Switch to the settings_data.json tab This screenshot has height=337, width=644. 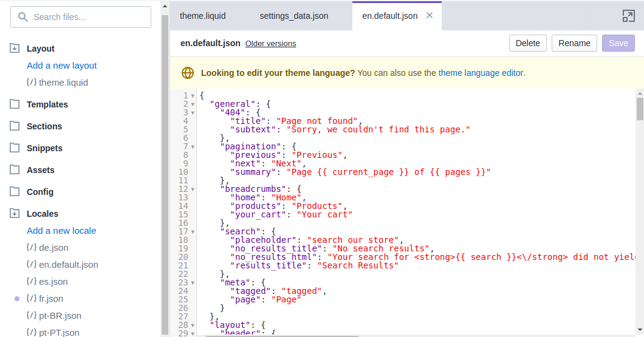tap(293, 16)
